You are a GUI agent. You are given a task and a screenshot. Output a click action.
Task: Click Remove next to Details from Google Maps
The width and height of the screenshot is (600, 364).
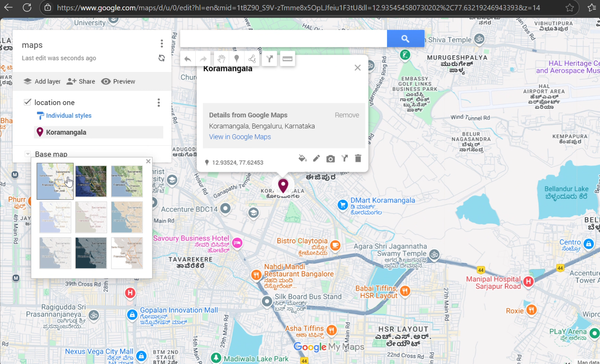(346, 115)
